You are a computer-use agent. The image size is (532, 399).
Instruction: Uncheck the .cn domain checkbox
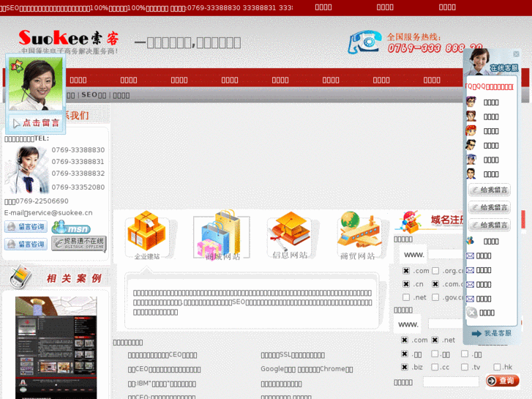point(406,284)
